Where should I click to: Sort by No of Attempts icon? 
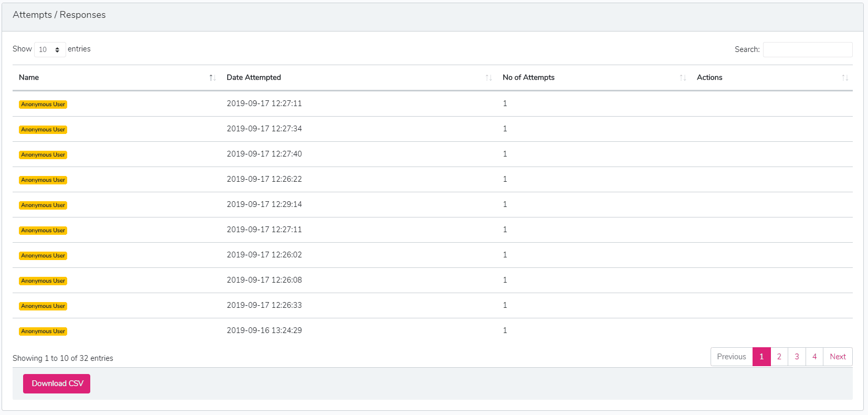click(x=683, y=78)
